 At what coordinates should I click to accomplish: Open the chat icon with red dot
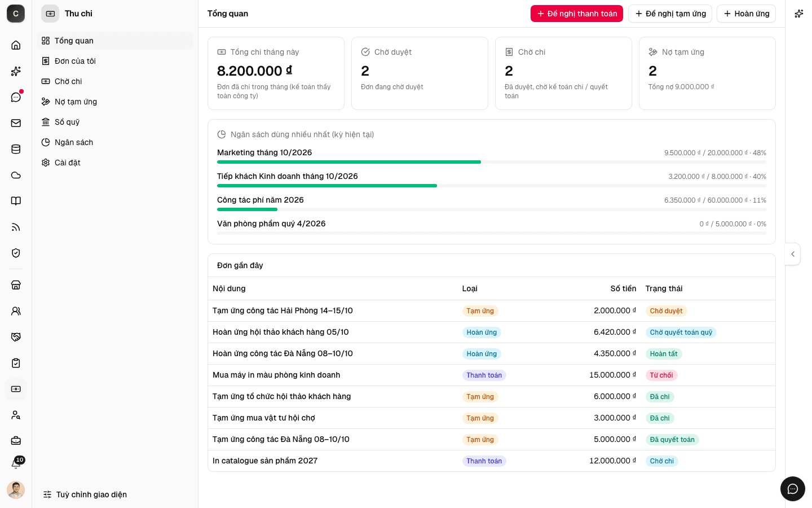pos(16,97)
